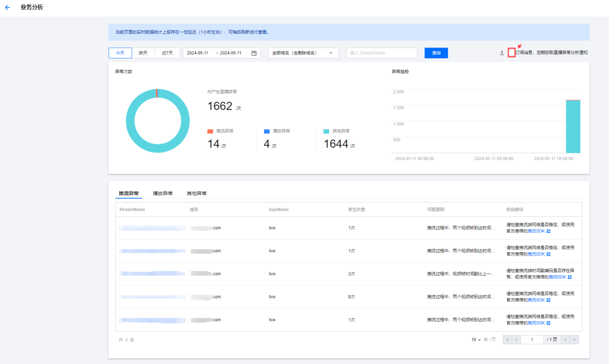Viewport: 609px width, 364px height.
Task: Click the 域名 column header
Action: pyautogui.click(x=194, y=210)
